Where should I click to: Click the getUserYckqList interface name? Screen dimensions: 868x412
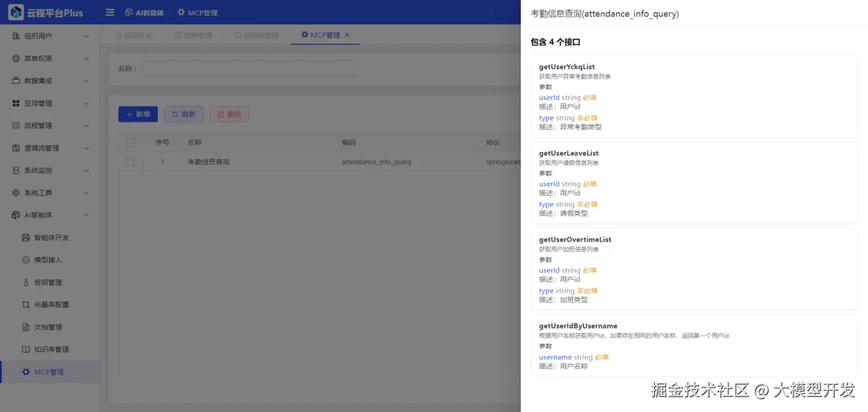point(567,67)
